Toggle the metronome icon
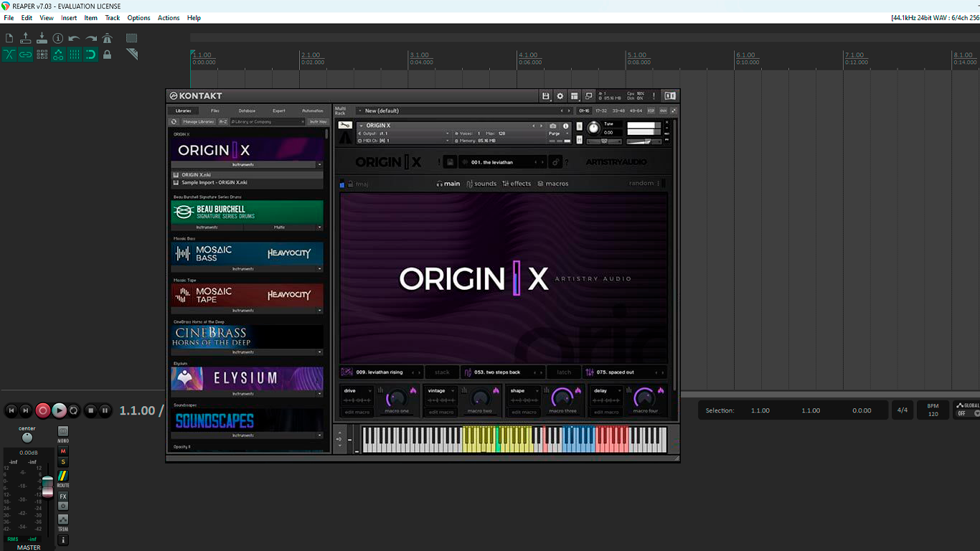 click(x=108, y=38)
